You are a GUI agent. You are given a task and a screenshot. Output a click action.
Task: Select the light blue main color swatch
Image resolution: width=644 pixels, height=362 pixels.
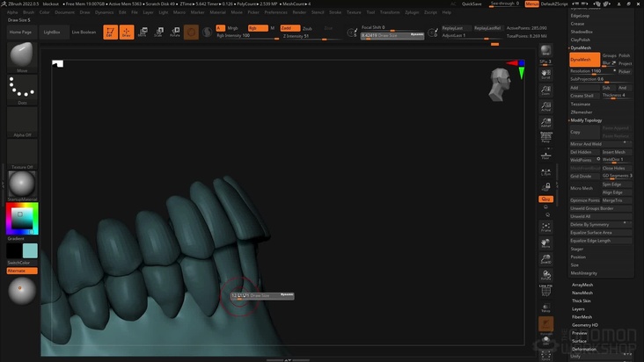pos(30,251)
